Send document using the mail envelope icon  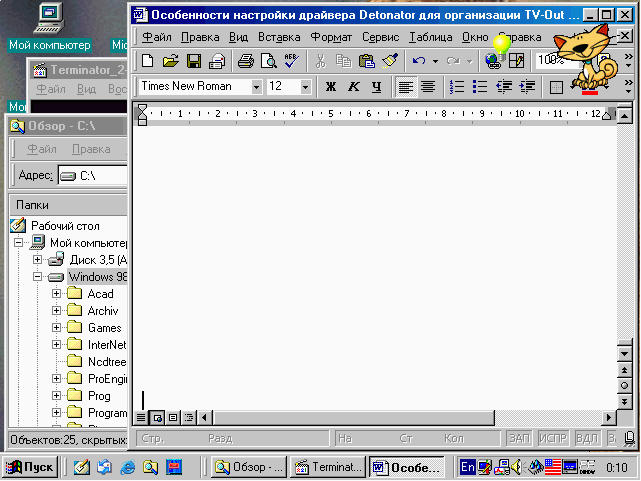(217, 61)
